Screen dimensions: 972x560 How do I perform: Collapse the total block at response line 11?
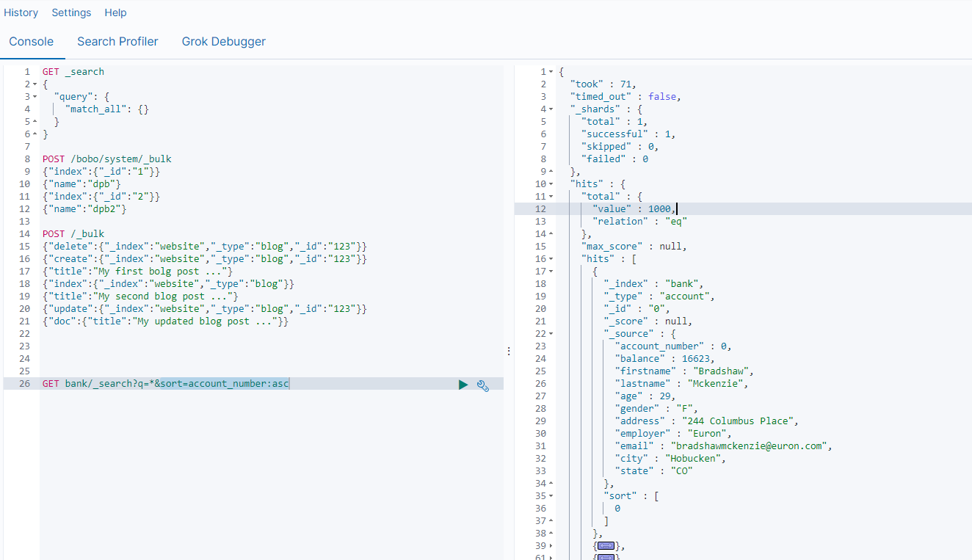[551, 197]
